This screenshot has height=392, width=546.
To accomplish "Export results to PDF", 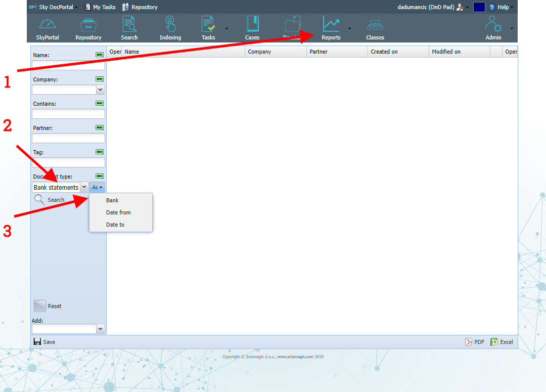I will [475, 342].
